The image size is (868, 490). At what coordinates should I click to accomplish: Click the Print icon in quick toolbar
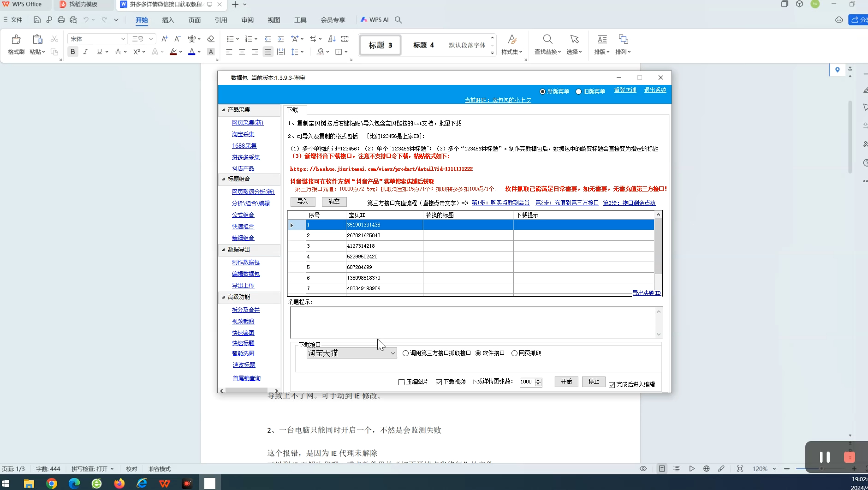tap(61, 20)
